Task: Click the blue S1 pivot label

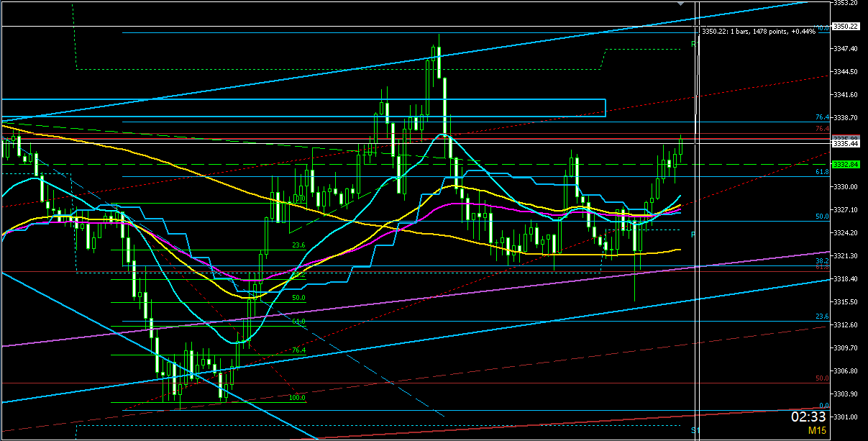Action: [695, 429]
